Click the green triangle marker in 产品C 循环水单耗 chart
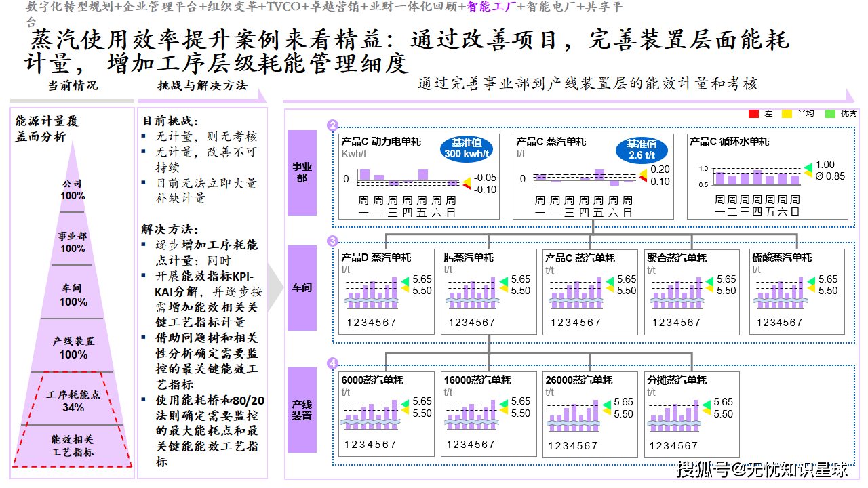868x488 pixels. click(x=808, y=167)
